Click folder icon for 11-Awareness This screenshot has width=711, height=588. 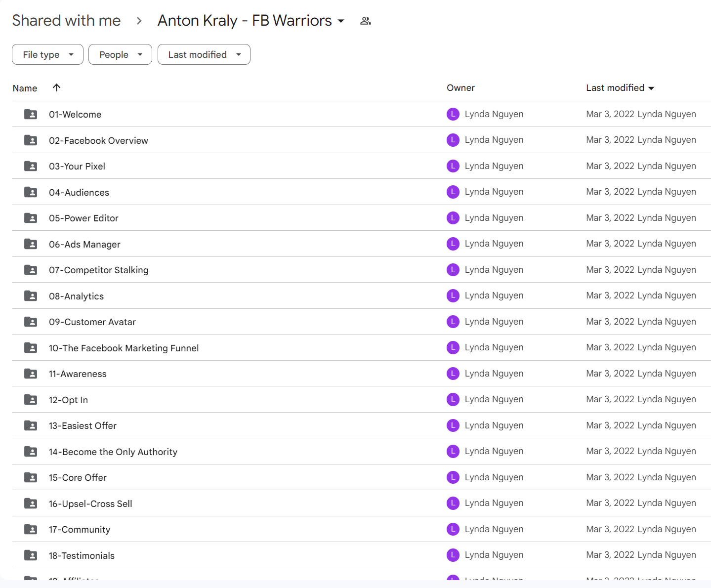coord(31,374)
